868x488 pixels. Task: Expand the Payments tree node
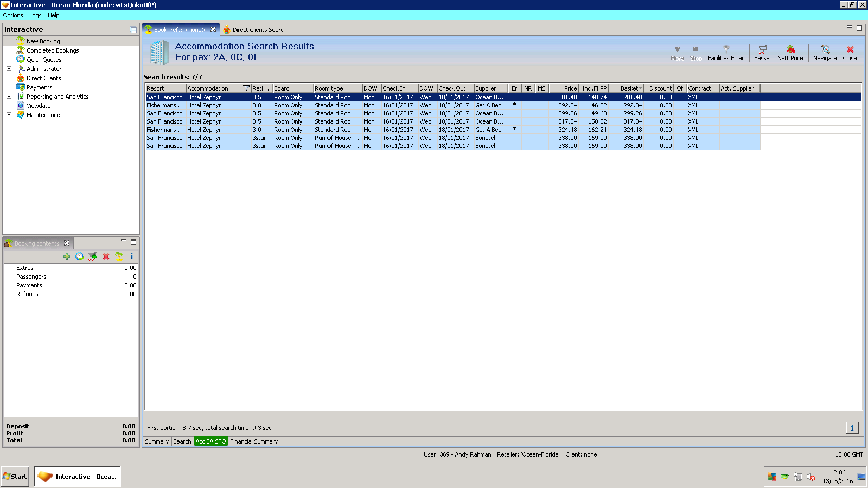9,87
